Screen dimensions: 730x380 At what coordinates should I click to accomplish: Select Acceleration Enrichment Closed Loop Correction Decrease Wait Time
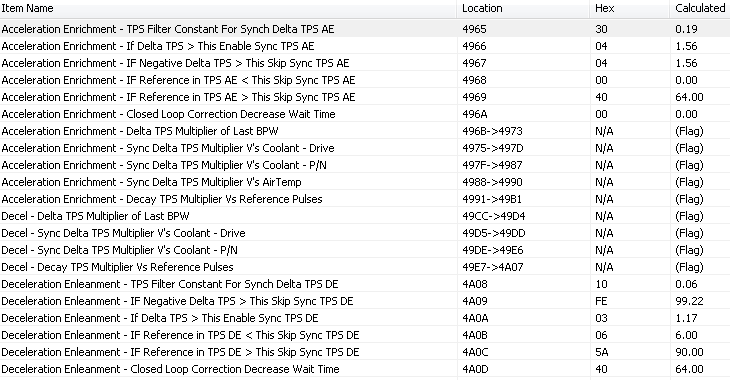[x=365, y=114]
